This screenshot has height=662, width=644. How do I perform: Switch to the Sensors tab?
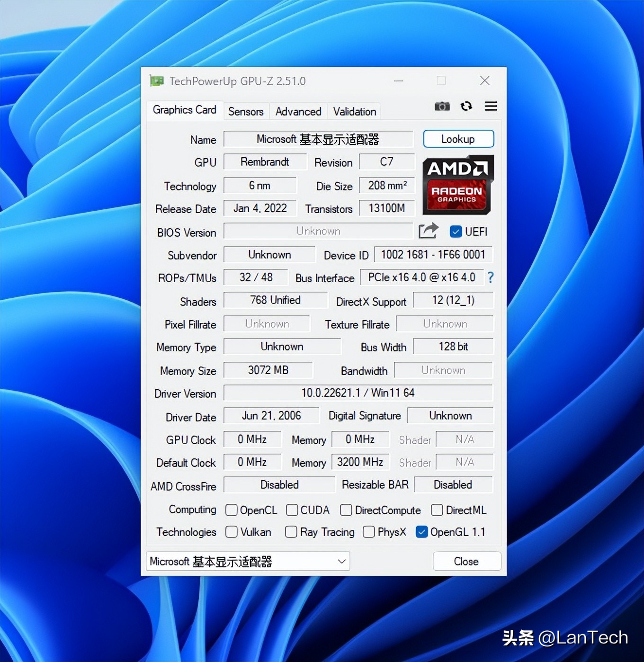pyautogui.click(x=246, y=111)
